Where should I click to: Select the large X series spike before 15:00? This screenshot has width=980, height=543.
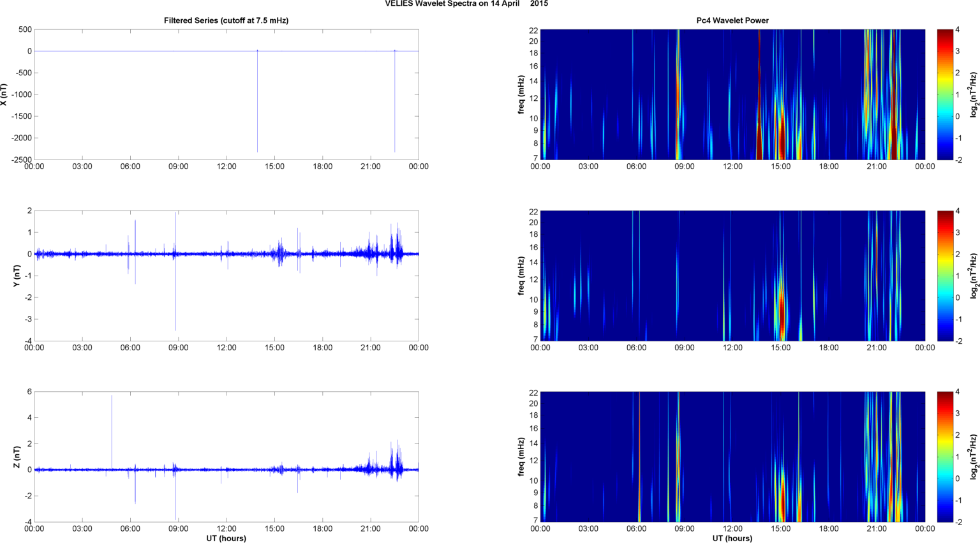(x=258, y=102)
